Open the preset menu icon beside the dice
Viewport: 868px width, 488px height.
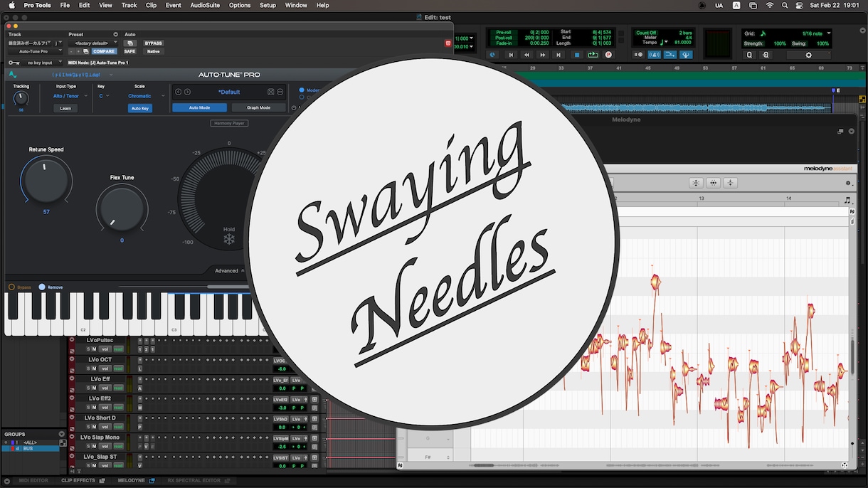tap(280, 92)
